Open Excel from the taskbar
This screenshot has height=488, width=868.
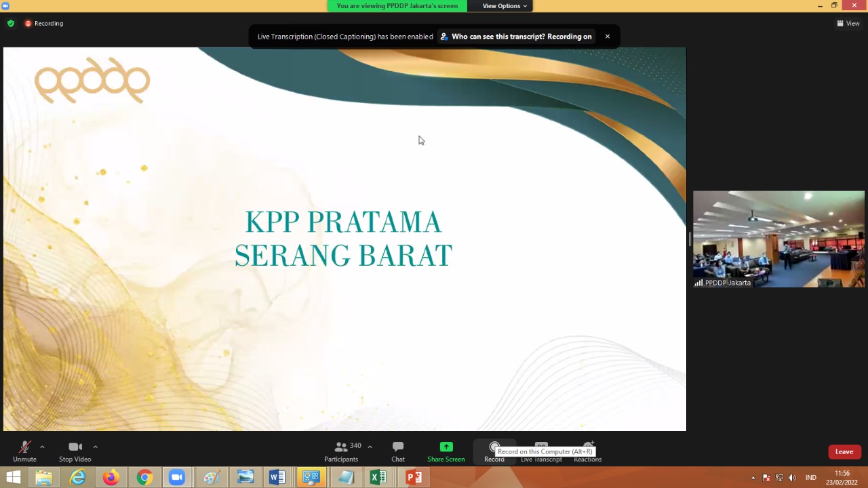coord(378,478)
